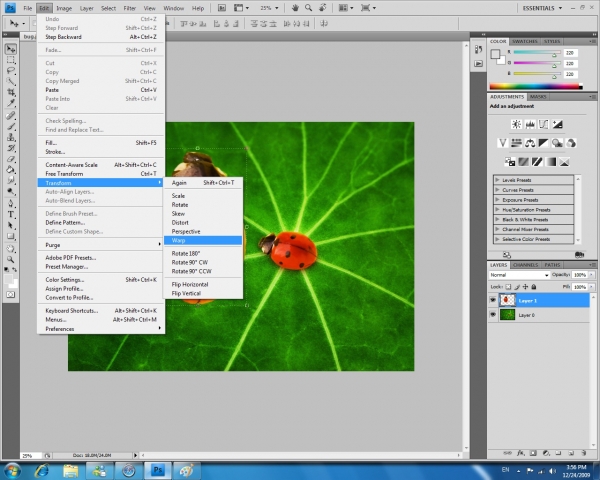The height and width of the screenshot is (480, 600).
Task: Choose Warp in Transform submenu
Action: 203,240
